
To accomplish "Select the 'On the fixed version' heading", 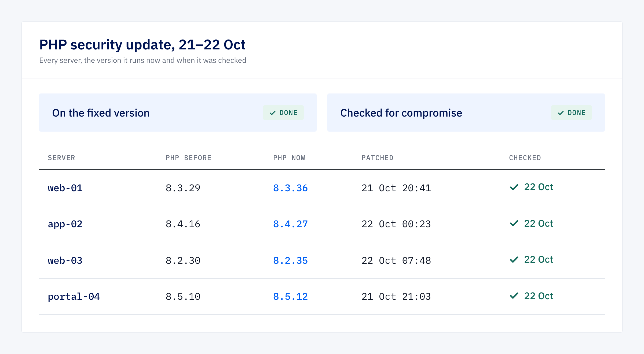I will click(101, 113).
